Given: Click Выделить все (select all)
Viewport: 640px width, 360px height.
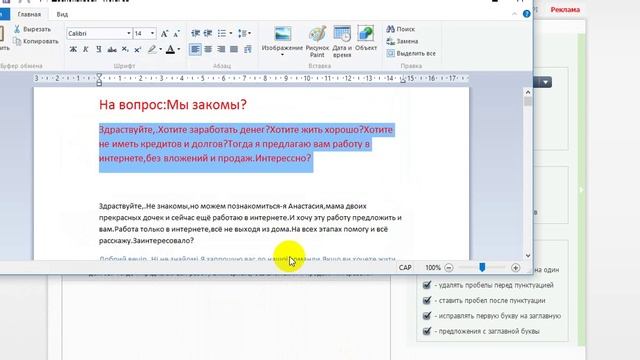Looking at the screenshot, I should 411,53.
